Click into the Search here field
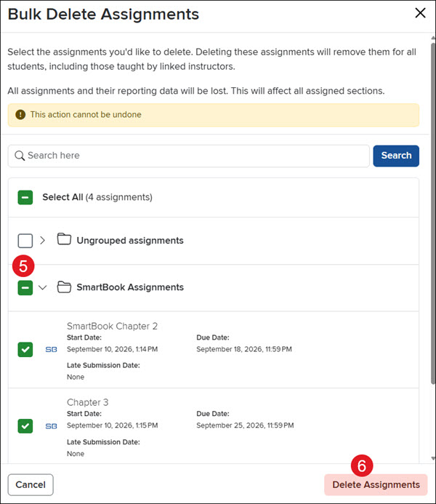This screenshot has width=436, height=504. [x=189, y=156]
